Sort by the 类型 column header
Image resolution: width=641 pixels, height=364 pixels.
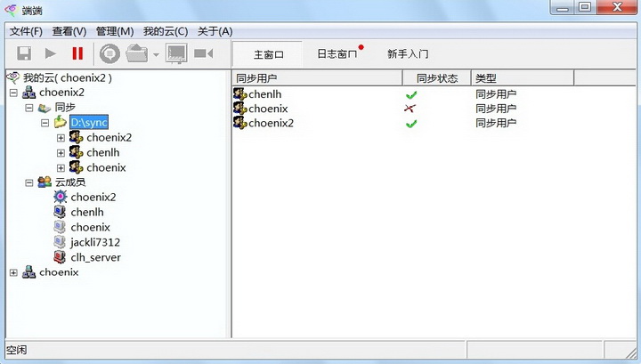pos(523,78)
